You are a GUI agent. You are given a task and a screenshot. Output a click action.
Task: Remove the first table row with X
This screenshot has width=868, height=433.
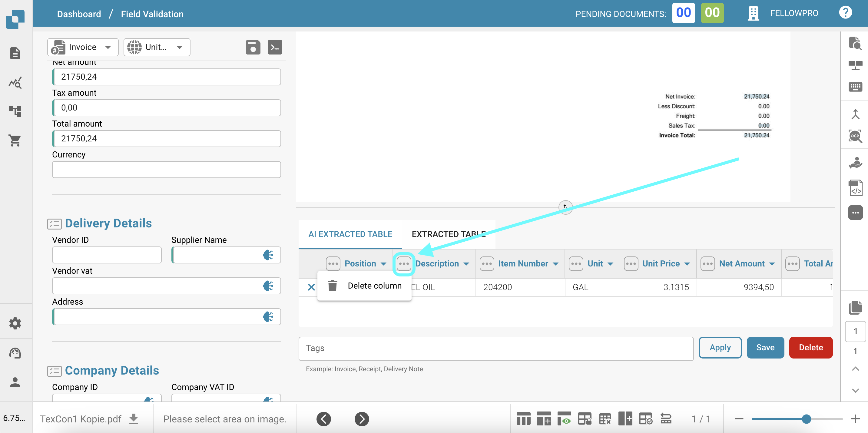[x=311, y=287]
